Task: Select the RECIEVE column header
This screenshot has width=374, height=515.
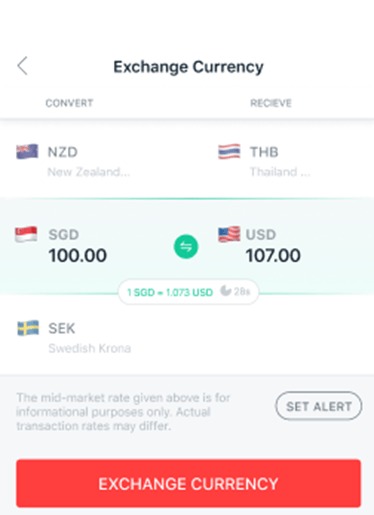Action: (271, 103)
